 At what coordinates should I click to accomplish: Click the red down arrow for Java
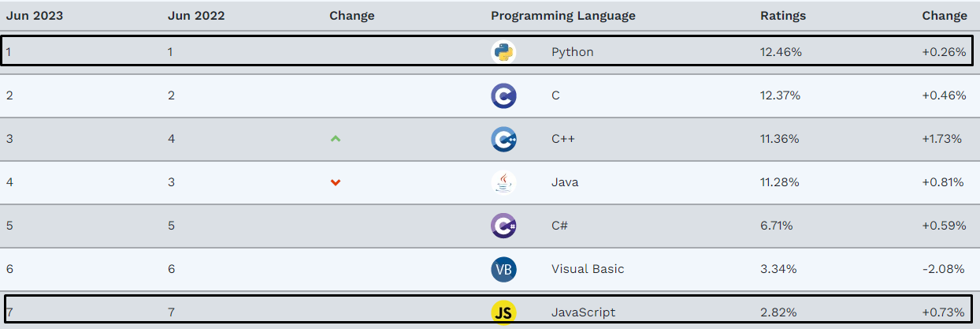click(x=336, y=182)
